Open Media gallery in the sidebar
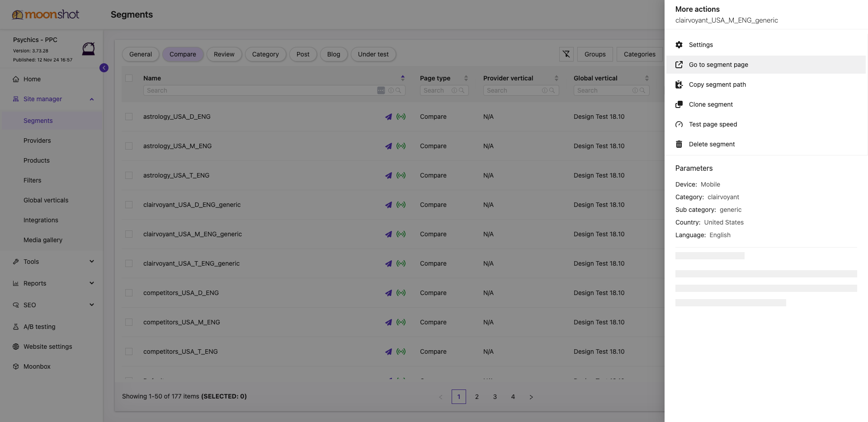Image resolution: width=868 pixels, height=422 pixels. pyautogui.click(x=43, y=240)
